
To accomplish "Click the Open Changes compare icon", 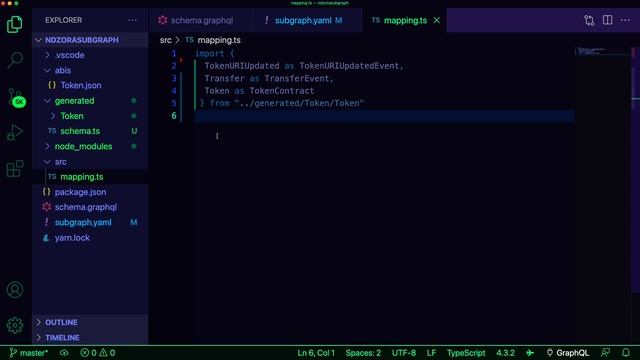I will click(589, 20).
